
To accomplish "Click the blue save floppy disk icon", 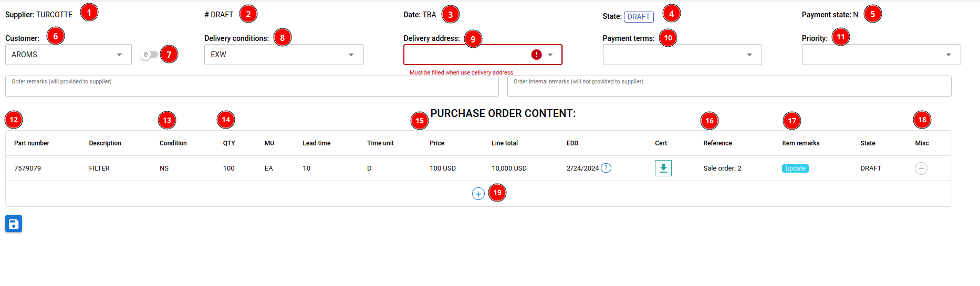I will pyautogui.click(x=14, y=224).
